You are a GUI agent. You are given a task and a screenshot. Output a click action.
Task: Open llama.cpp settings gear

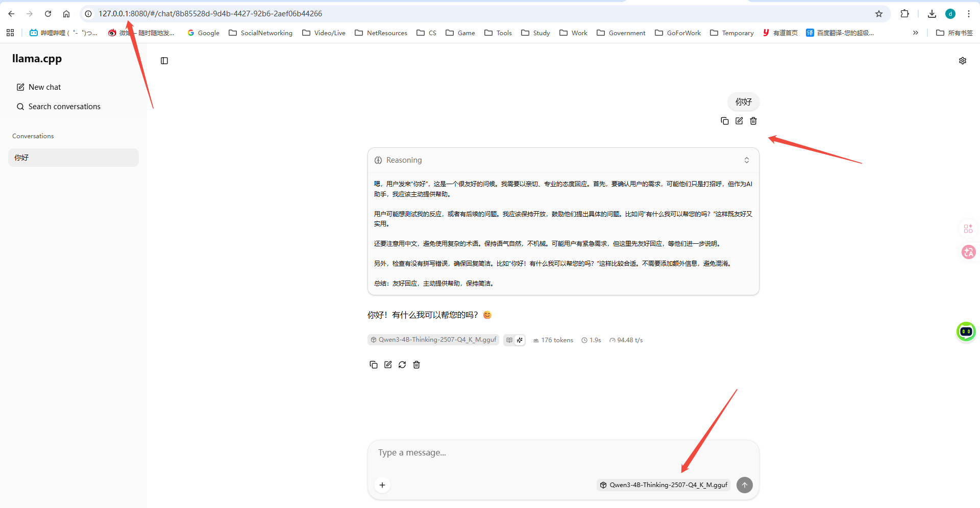[963, 61]
